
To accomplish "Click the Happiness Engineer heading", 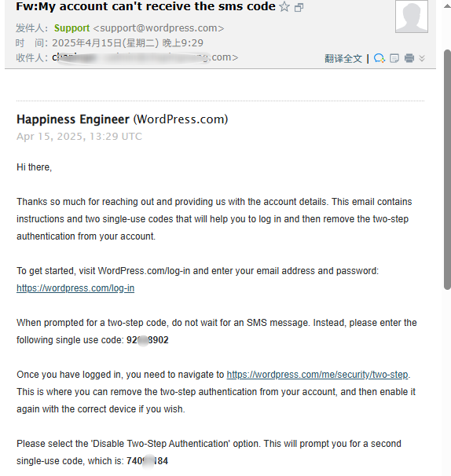I will click(x=73, y=119).
